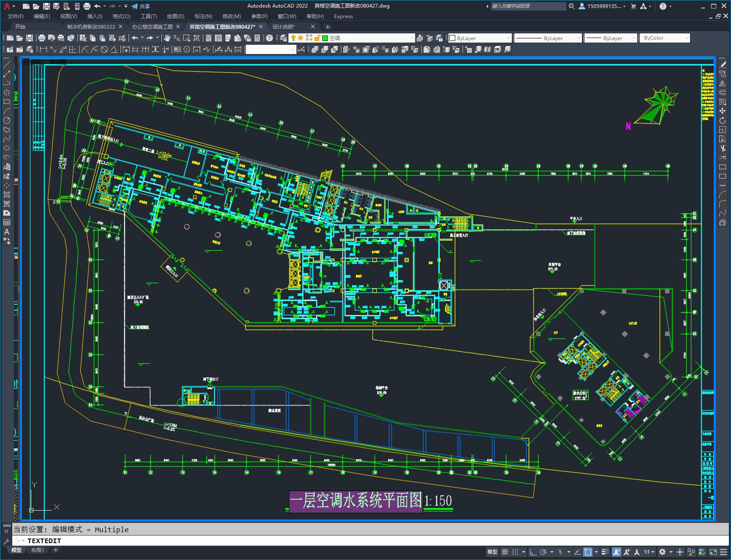Switch to the 模型 layout tab

point(16,550)
